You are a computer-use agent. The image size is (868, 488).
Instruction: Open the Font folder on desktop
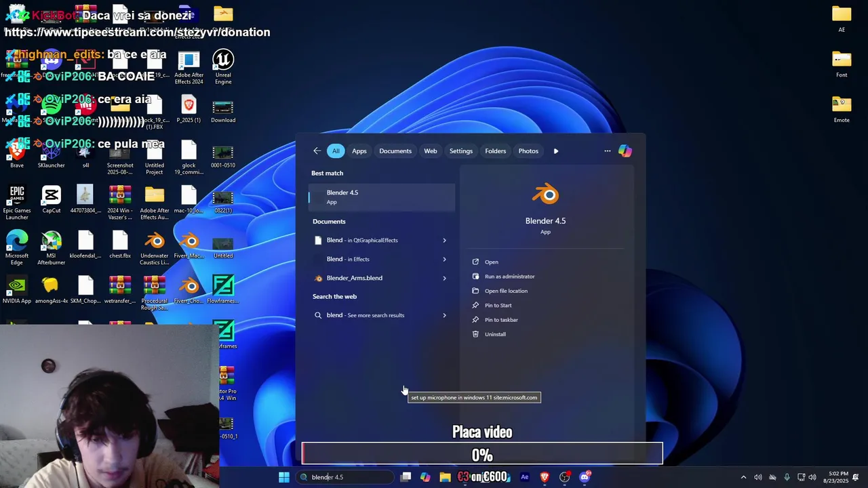pos(842,64)
